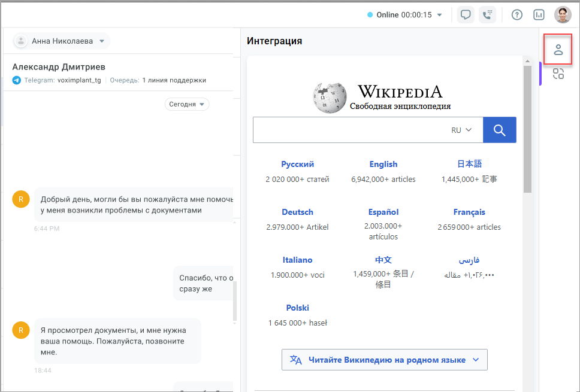Open the phone dialpad icon

click(487, 15)
